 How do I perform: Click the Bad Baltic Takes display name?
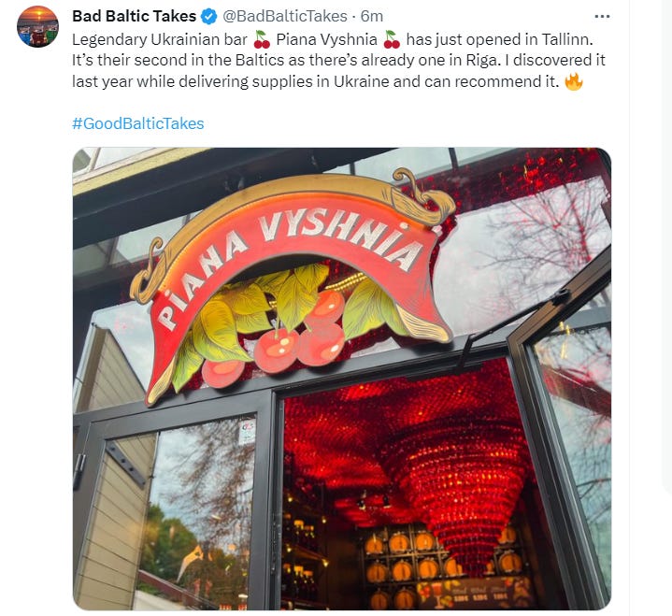(x=135, y=16)
